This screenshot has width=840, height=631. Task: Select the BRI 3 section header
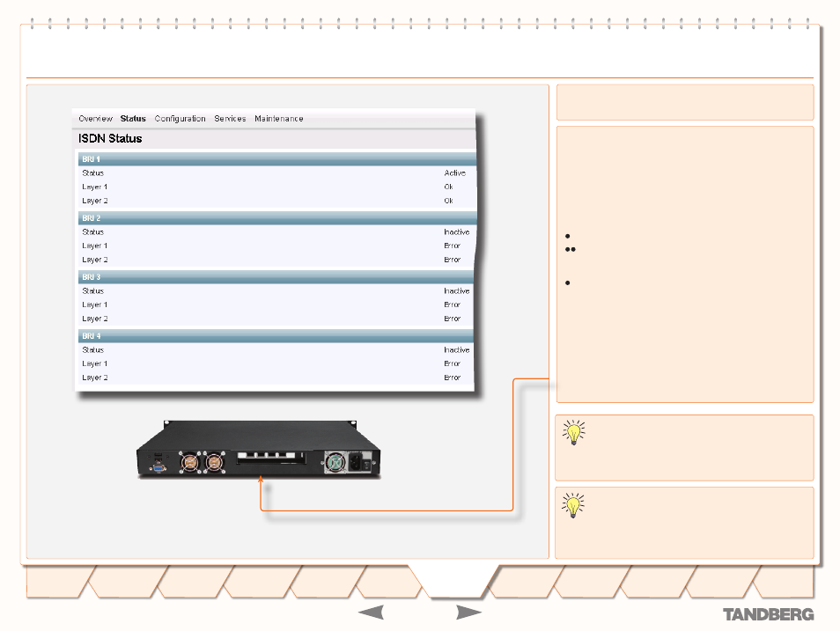[x=276, y=277]
